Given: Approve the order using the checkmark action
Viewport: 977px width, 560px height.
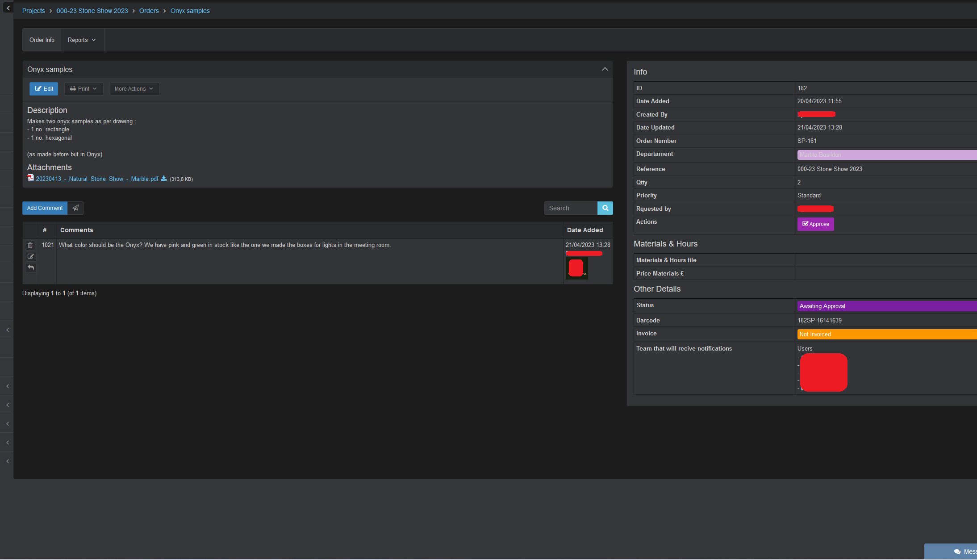Looking at the screenshot, I should coord(815,224).
